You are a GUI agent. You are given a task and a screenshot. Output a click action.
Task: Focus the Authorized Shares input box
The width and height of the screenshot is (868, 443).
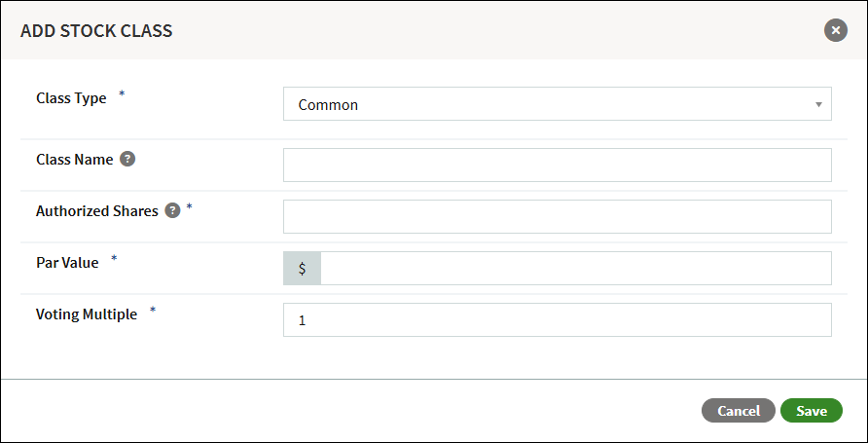point(557,216)
